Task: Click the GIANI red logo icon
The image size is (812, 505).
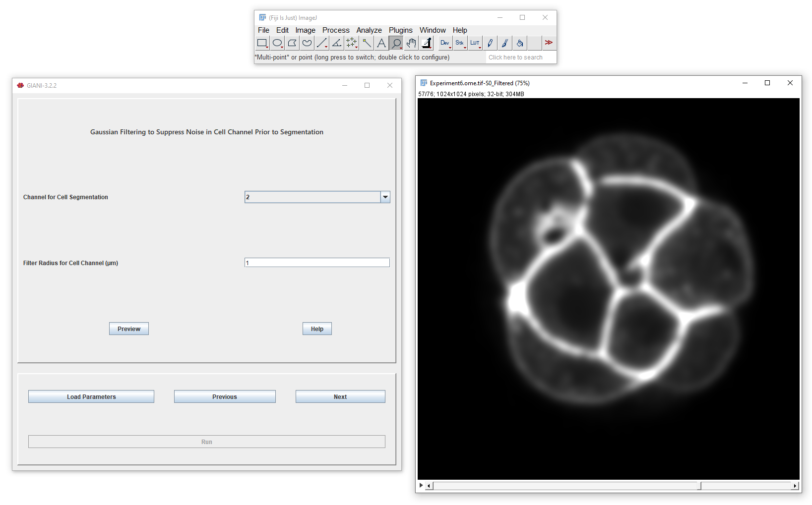Action: tap(20, 85)
